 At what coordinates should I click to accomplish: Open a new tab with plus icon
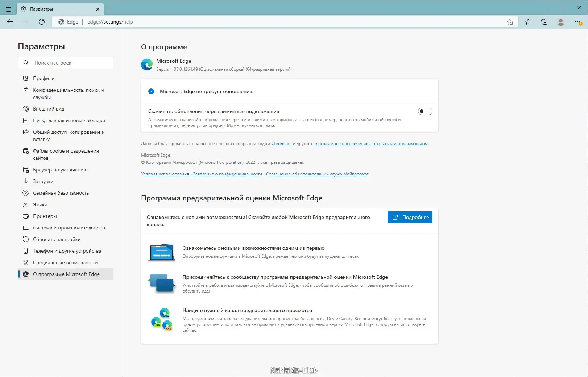click(x=110, y=9)
